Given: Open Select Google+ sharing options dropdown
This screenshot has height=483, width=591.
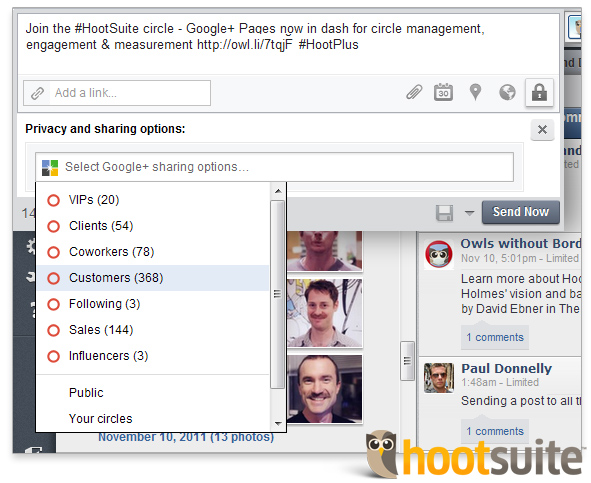Looking at the screenshot, I should (x=274, y=167).
